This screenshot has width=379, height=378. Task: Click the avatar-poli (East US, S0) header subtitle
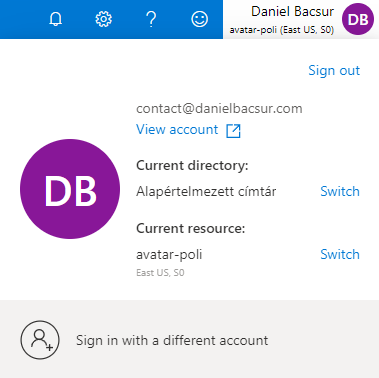[282, 30]
